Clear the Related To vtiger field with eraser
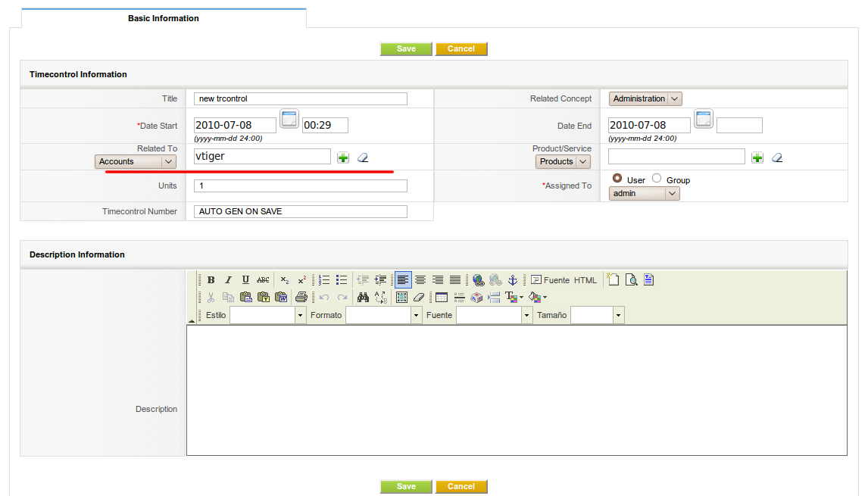 [363, 158]
